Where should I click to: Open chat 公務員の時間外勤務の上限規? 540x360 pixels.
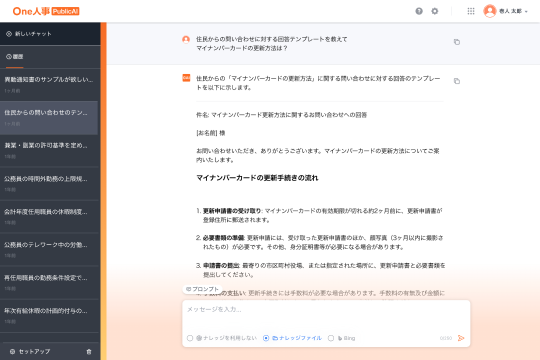(49, 184)
